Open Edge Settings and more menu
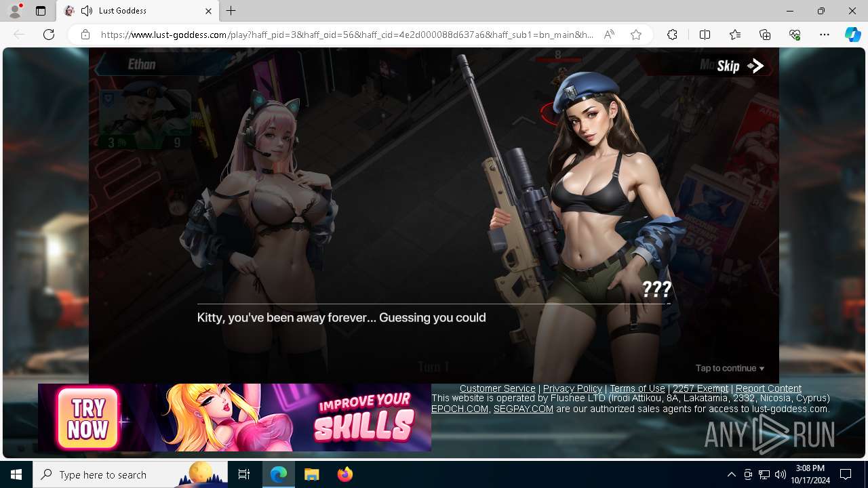 point(825,35)
